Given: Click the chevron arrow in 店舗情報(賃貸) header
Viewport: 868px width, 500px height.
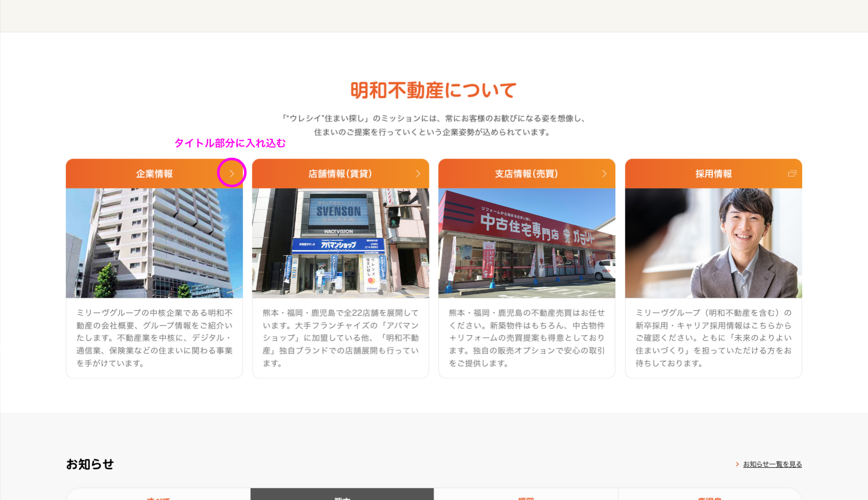Looking at the screenshot, I should tap(418, 173).
